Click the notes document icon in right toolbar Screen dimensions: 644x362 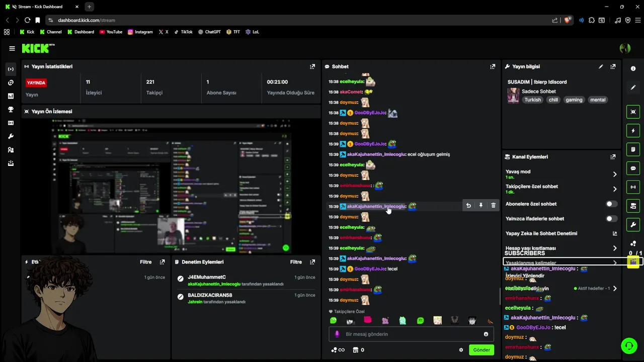(633, 149)
